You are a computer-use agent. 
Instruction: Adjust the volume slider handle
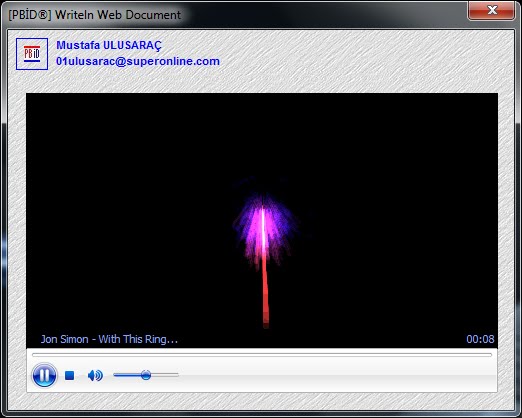146,375
